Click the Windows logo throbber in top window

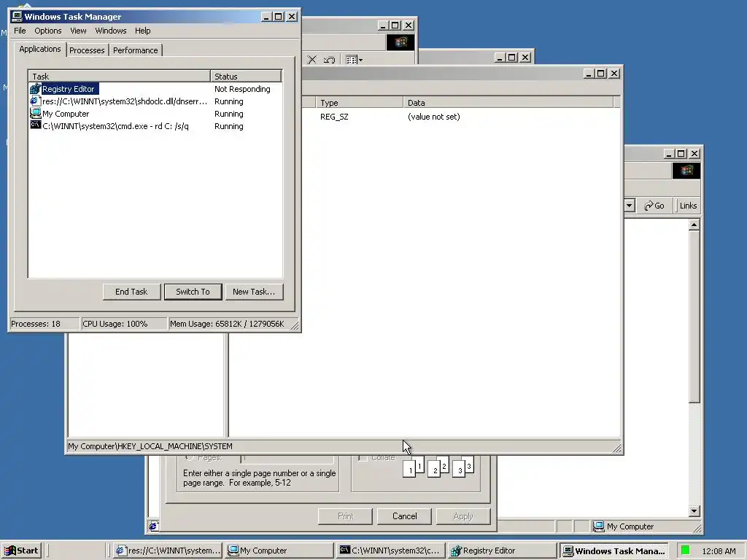point(400,42)
